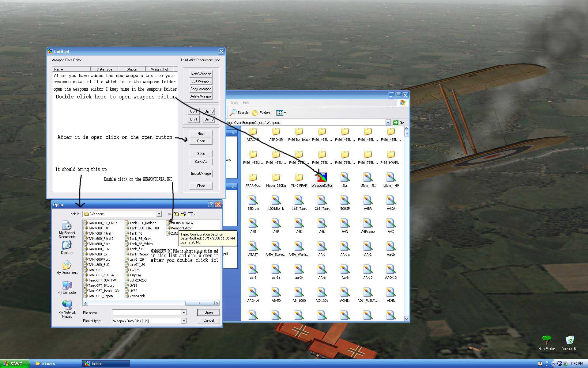Select the Tank_F6_Grey file in list

[138, 239]
